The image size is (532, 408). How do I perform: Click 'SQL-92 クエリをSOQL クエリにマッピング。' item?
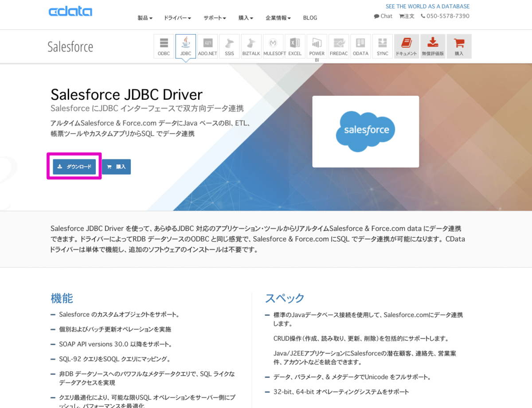point(114,359)
